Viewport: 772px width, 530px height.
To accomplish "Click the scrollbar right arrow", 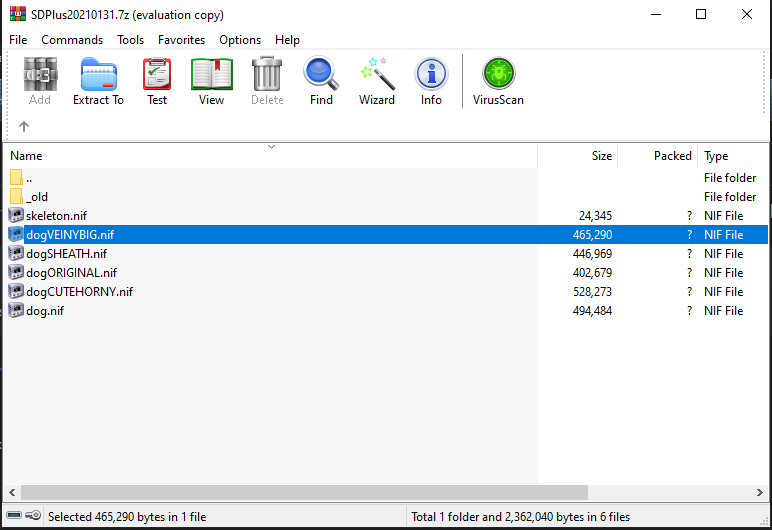I will click(760, 492).
